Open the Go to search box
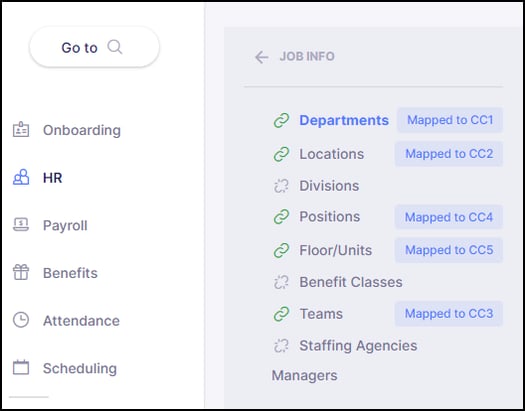525x411 pixels. pyautogui.click(x=94, y=47)
